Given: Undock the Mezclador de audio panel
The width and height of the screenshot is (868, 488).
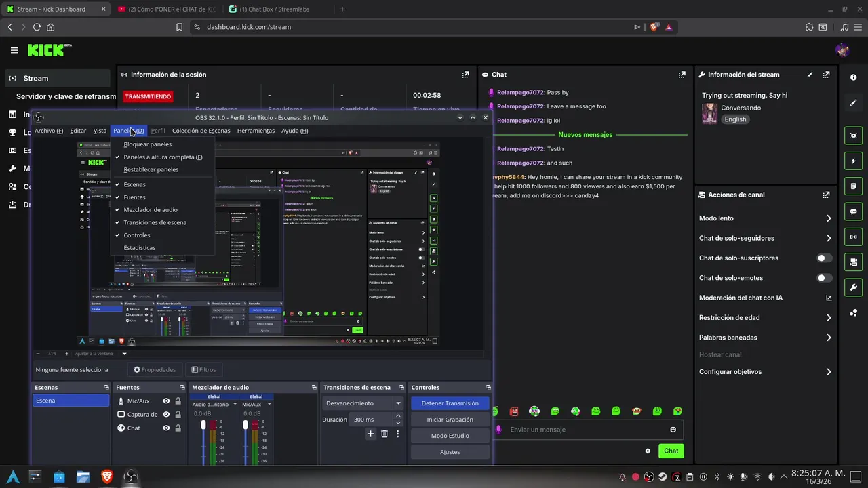Looking at the screenshot, I should pos(314,387).
